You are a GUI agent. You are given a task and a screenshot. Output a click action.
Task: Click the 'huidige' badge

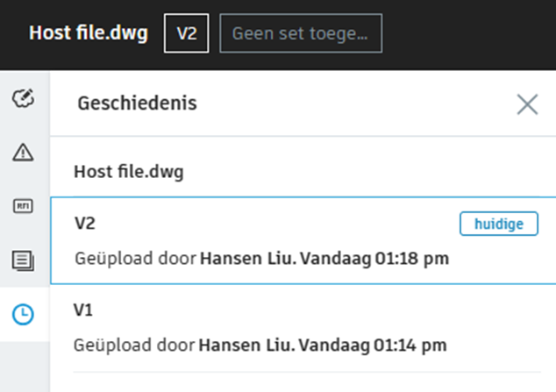point(499,224)
